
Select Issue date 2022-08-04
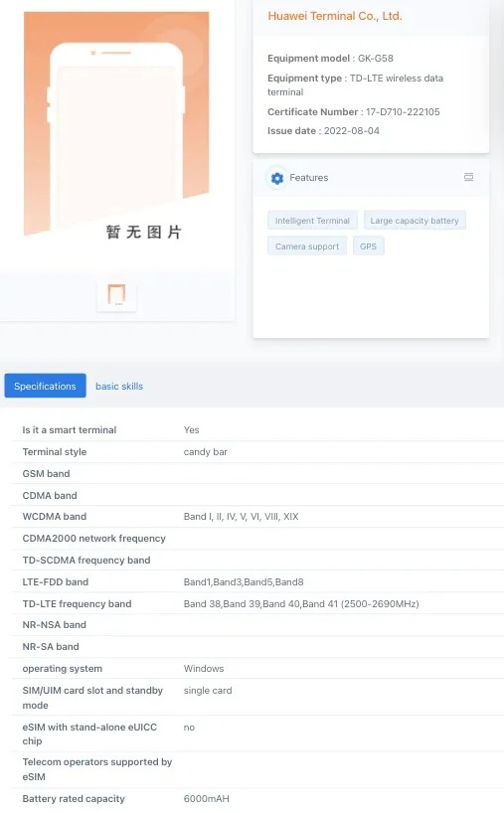pos(323,130)
